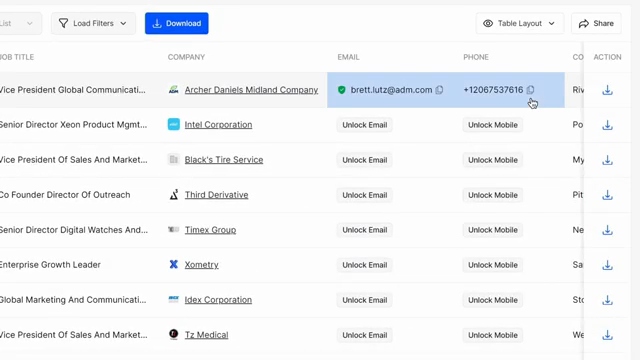Download action icon for Timex Group row
640x360 pixels.
(607, 230)
